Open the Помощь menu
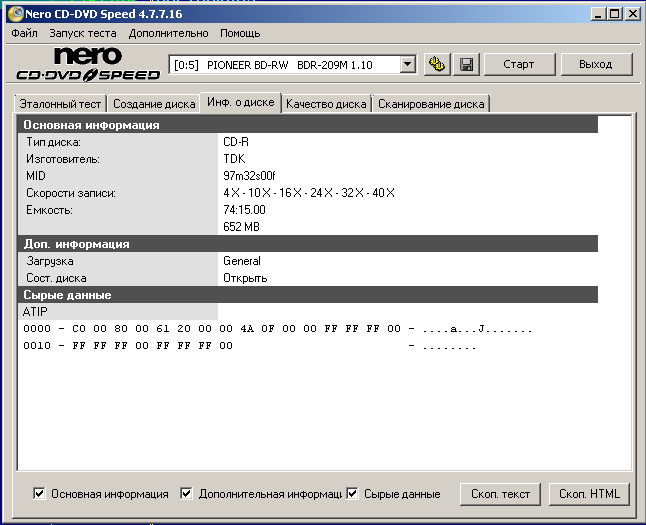The image size is (646, 525). (240, 33)
